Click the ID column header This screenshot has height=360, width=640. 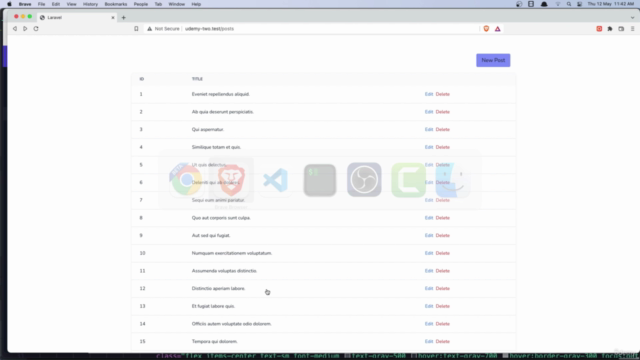point(142,79)
